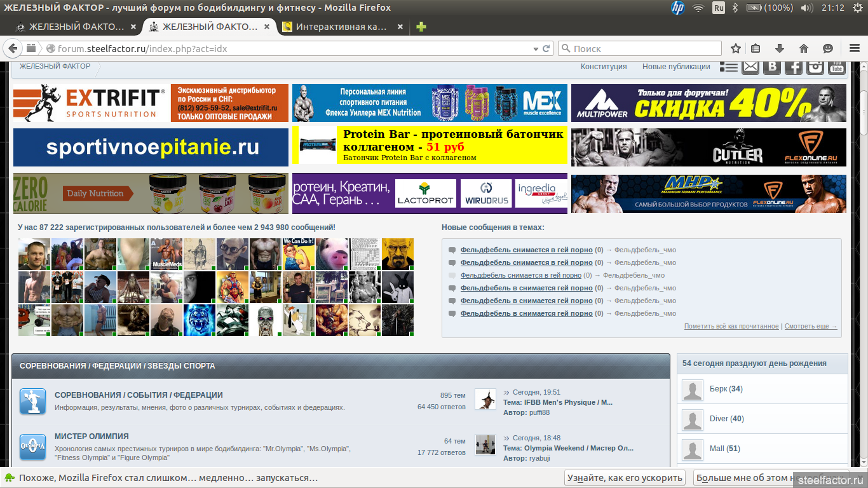Go to the Firefox home page icon
The height and width of the screenshot is (488, 868).
804,48
